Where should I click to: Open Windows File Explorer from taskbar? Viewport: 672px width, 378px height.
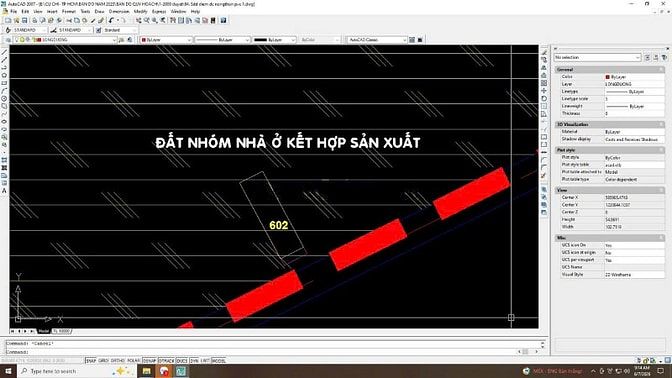147,371
